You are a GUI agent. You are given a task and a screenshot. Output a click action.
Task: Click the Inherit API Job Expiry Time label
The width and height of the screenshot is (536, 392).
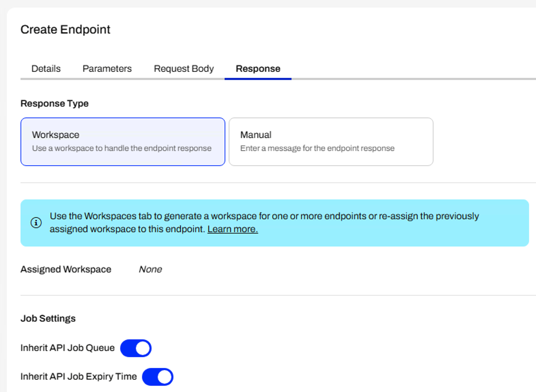[x=79, y=377]
